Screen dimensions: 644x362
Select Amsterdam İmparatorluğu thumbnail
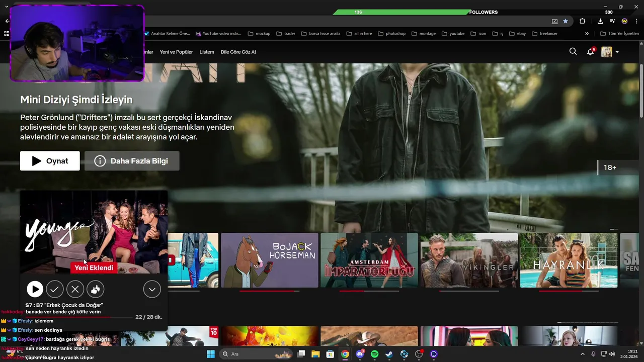[x=369, y=260]
